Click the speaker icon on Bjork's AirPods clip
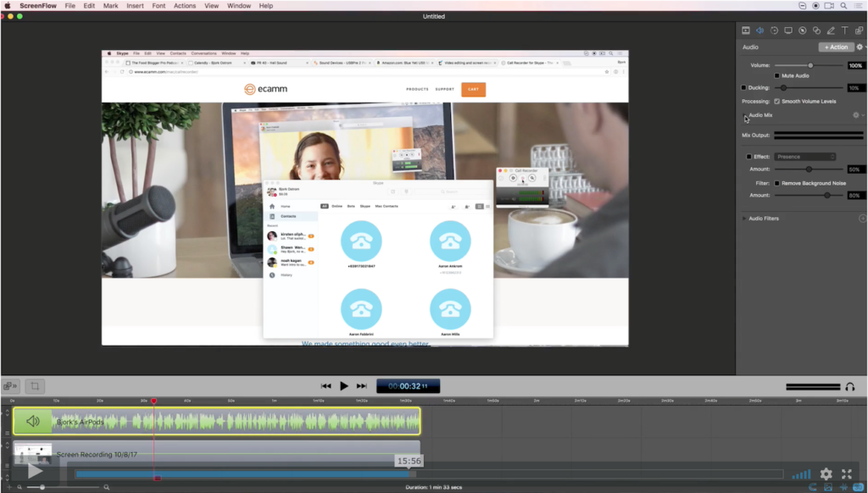Image resolution: width=868 pixels, height=493 pixels. pyautogui.click(x=33, y=422)
